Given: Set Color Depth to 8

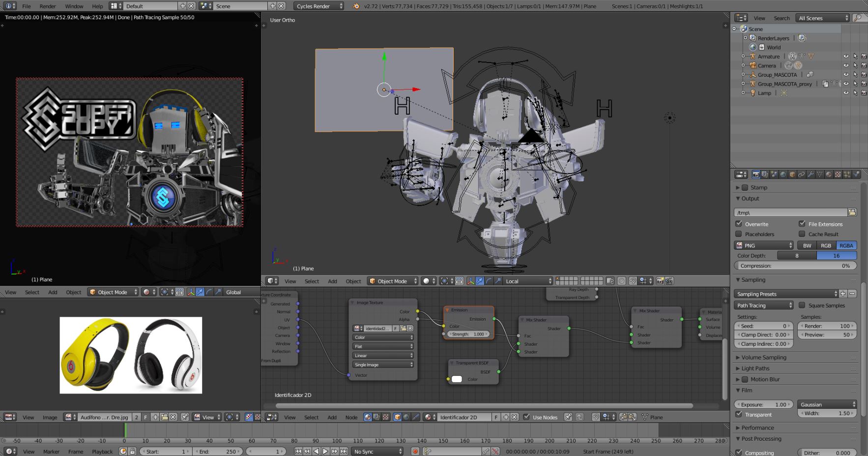Looking at the screenshot, I should tap(797, 256).
